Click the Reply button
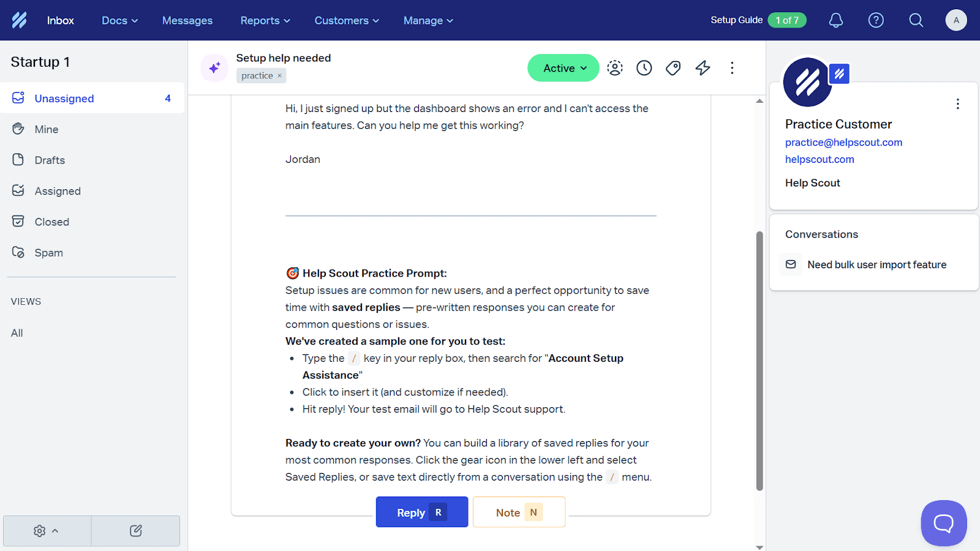This screenshot has width=980, height=551. [421, 512]
